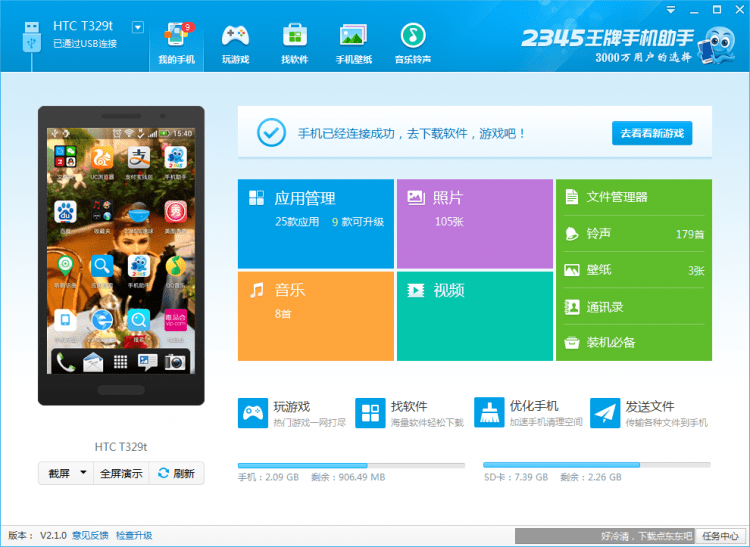This screenshot has width=750, height=547.
Task: Open the 音乐铃声 ringtone tab
Action: 412,42
